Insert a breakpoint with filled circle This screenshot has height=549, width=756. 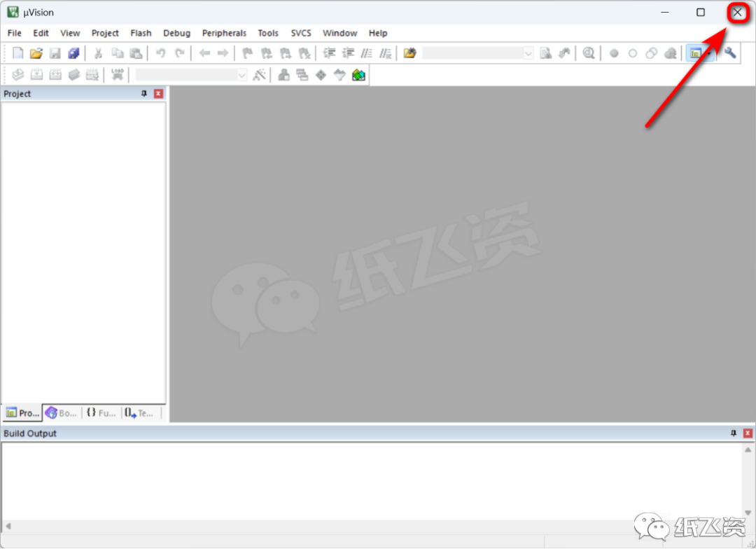tap(614, 53)
